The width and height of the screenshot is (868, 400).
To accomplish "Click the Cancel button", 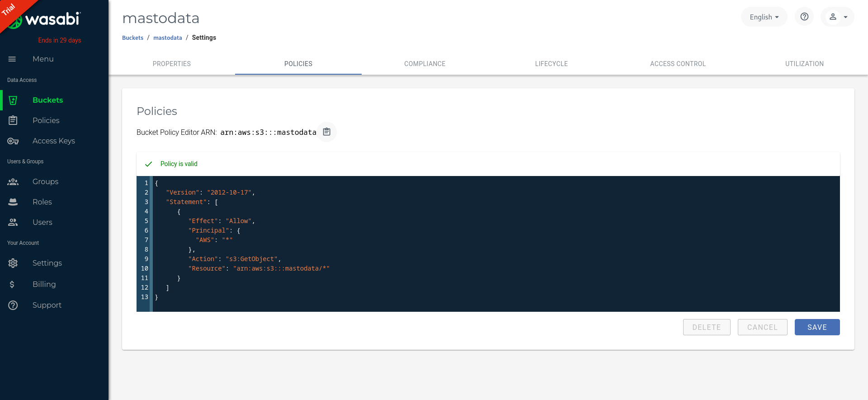I will [763, 327].
